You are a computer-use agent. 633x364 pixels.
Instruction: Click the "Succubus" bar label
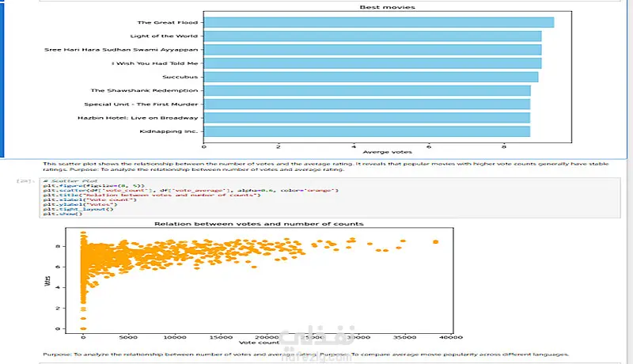(x=180, y=77)
